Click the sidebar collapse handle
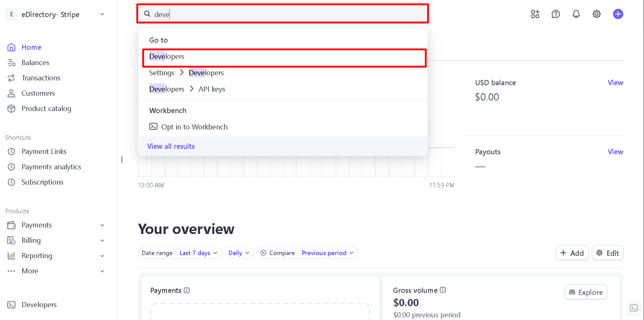 point(122,160)
